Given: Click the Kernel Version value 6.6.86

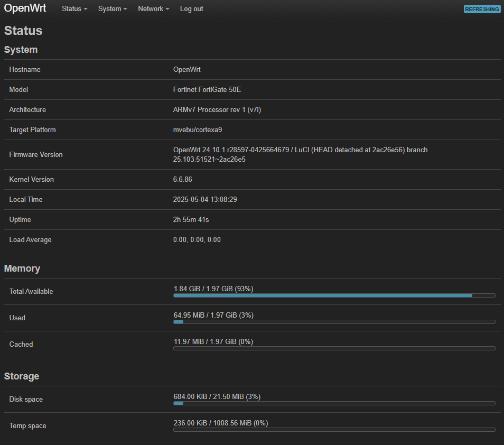Looking at the screenshot, I should 183,179.
